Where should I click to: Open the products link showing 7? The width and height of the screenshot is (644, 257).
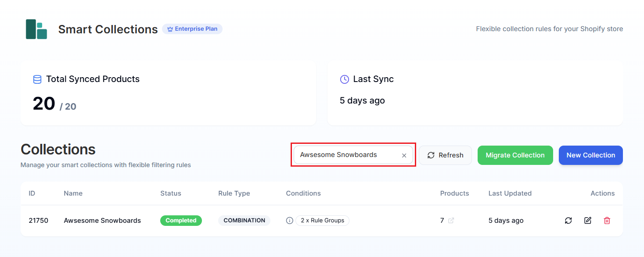click(x=442, y=221)
